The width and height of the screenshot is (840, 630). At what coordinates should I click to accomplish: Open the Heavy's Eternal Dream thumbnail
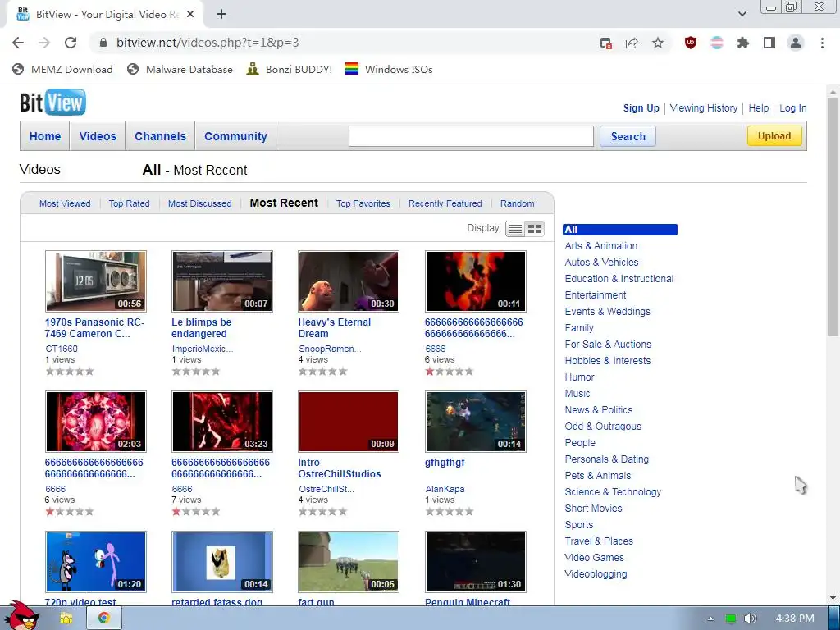point(349,281)
